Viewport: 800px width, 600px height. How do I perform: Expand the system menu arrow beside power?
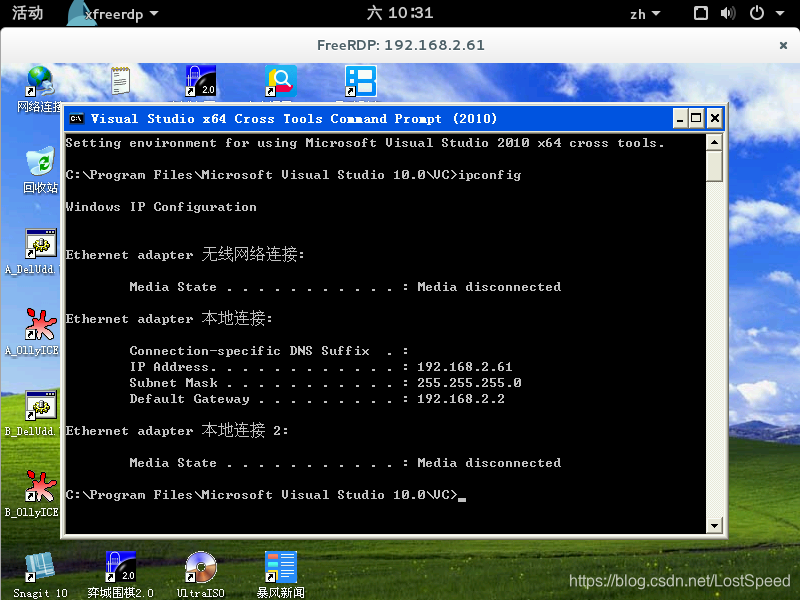(x=780, y=13)
